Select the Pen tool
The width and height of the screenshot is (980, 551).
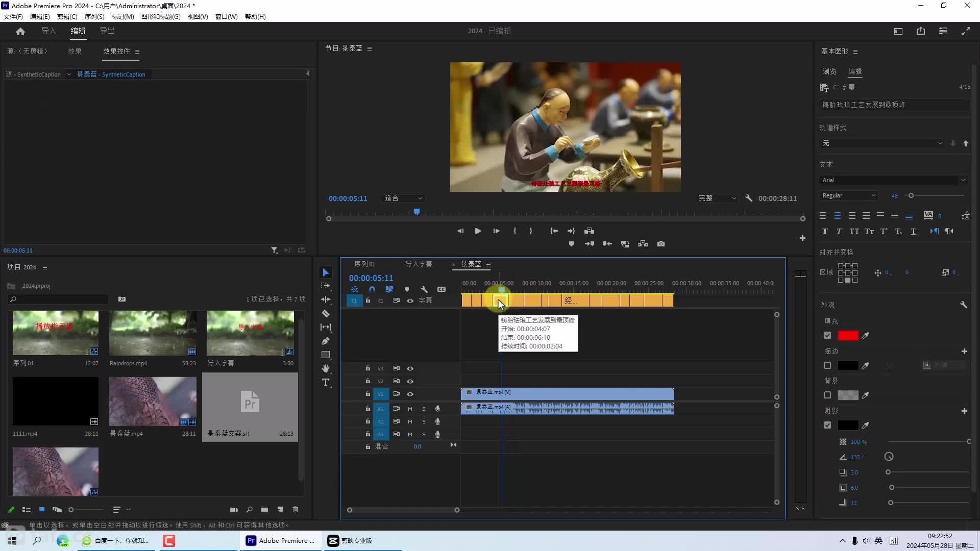coord(326,341)
